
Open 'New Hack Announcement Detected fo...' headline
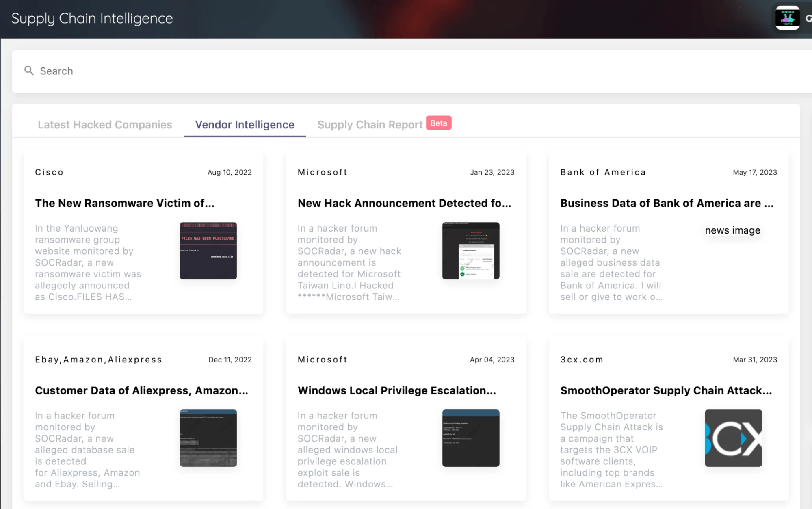404,203
